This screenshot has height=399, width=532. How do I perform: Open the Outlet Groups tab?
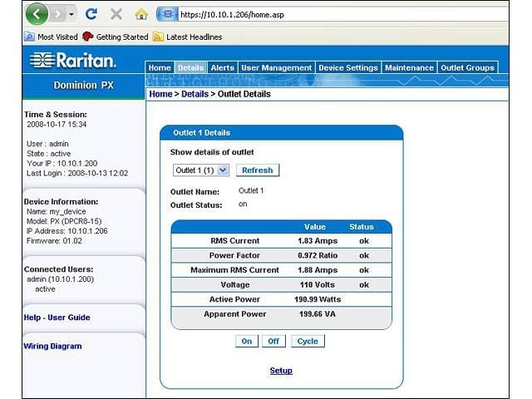point(467,67)
